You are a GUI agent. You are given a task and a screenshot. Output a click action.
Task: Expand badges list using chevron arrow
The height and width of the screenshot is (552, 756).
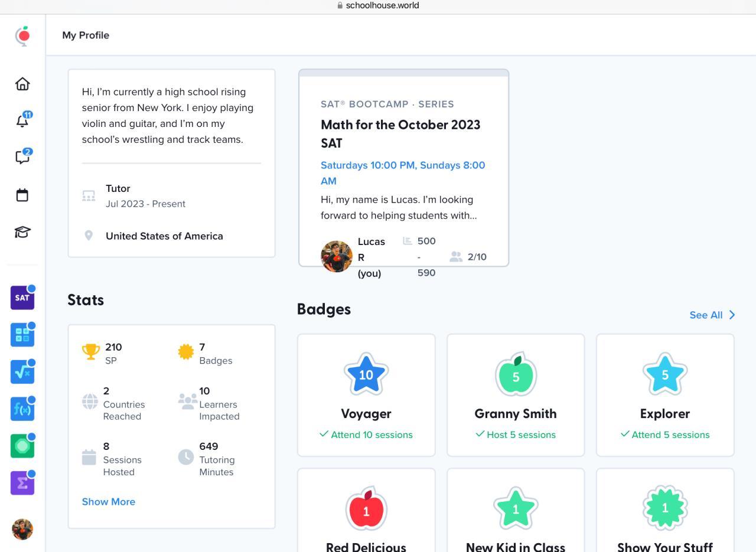(732, 315)
